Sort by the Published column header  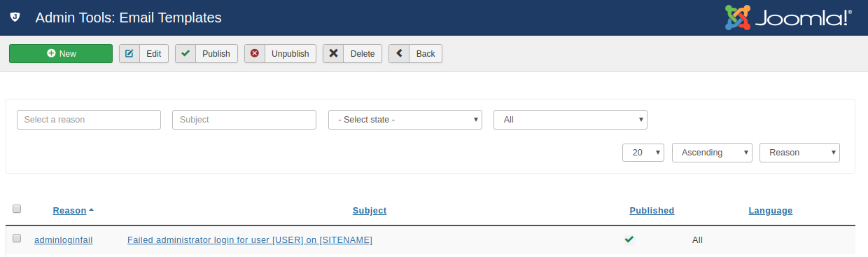(652, 211)
